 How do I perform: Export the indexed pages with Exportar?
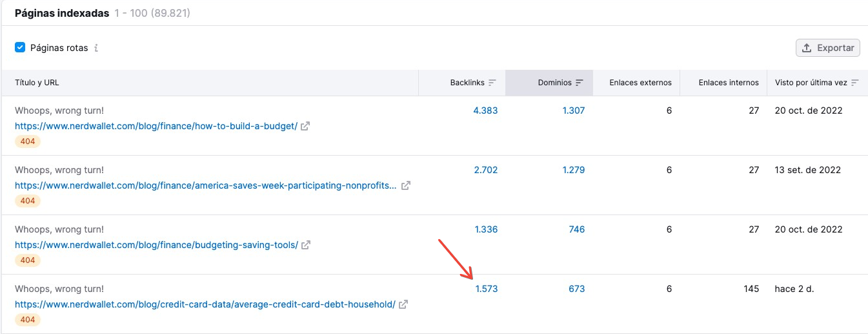pyautogui.click(x=828, y=48)
